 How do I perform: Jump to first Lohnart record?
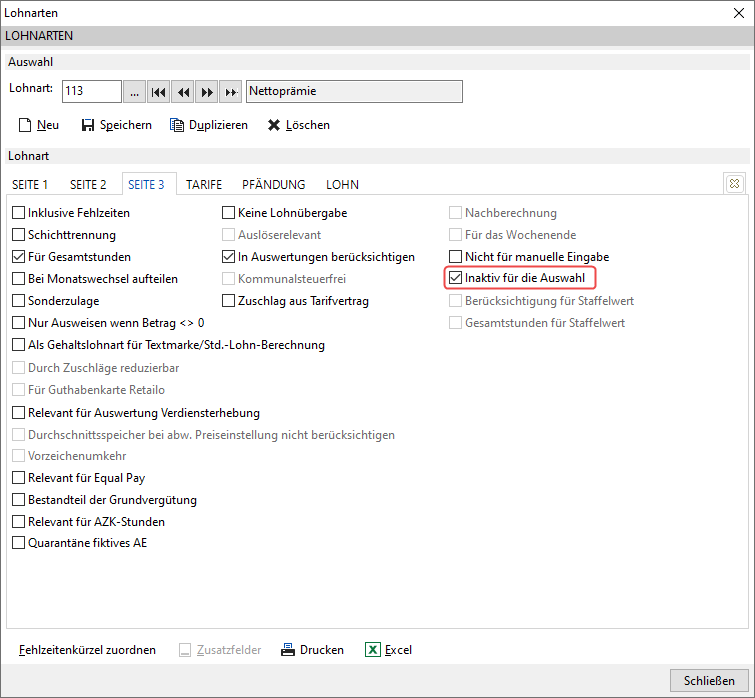[x=158, y=91]
